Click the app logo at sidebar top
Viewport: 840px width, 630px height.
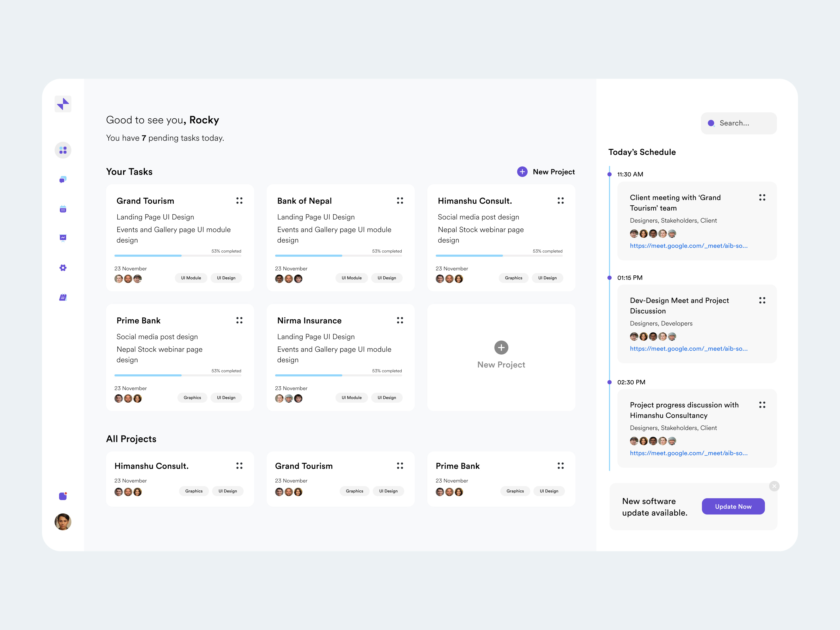click(x=63, y=104)
